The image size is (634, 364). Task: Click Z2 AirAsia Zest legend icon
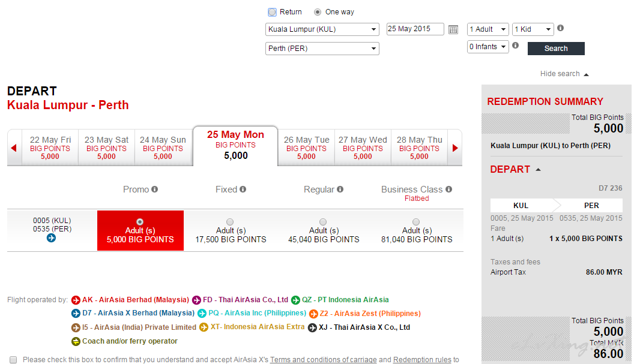click(313, 314)
